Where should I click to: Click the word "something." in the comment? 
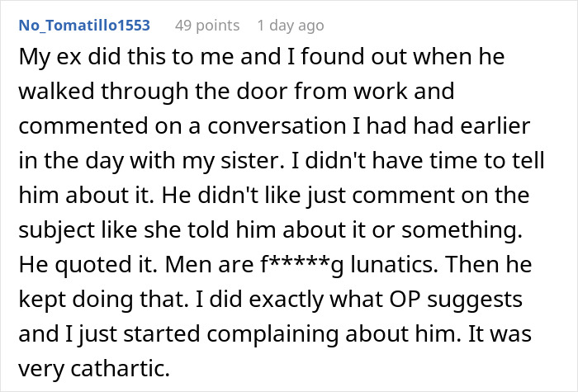tap(462, 230)
